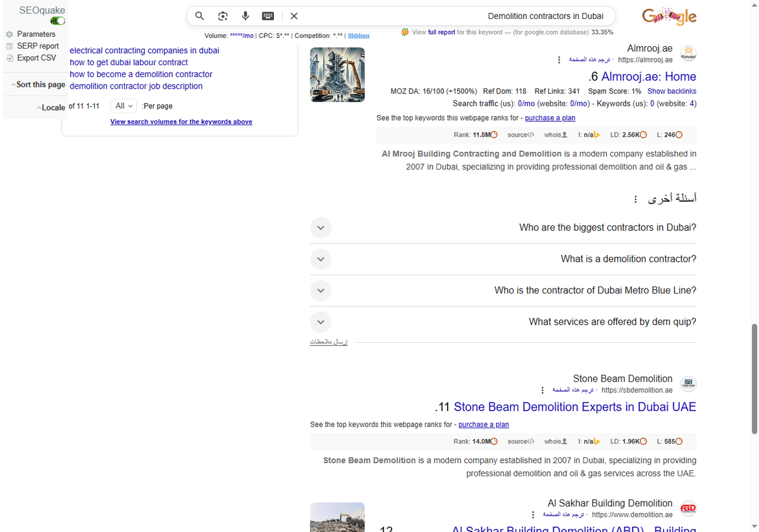
Task: Open the three-dot menu for Almrooj.ae result
Action: (x=559, y=59)
